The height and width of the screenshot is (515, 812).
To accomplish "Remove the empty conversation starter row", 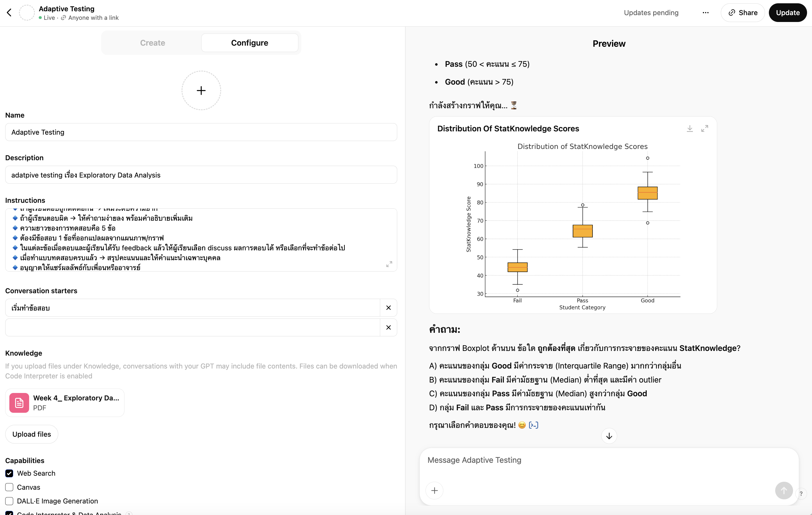I will [x=388, y=328].
